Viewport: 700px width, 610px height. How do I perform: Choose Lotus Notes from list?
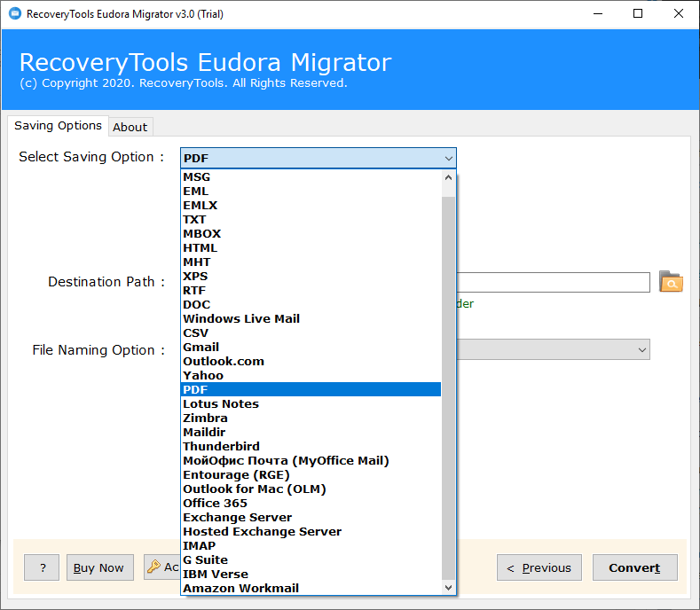[x=311, y=403]
